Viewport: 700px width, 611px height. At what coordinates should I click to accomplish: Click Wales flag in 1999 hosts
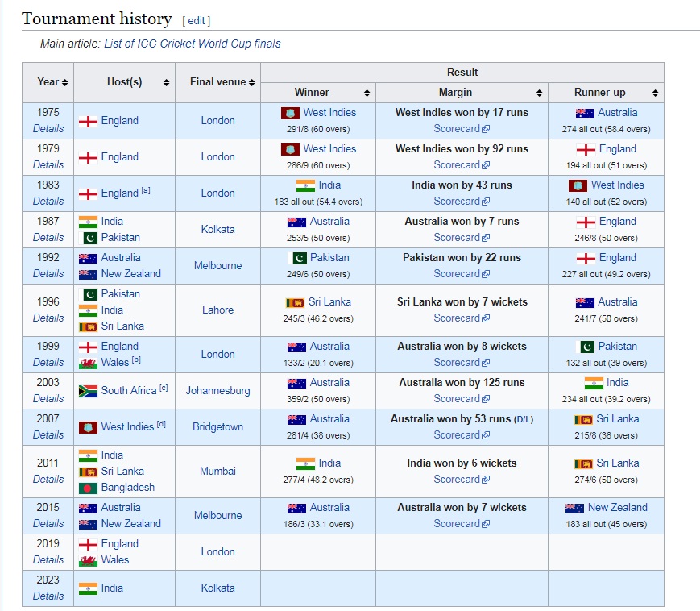88,363
